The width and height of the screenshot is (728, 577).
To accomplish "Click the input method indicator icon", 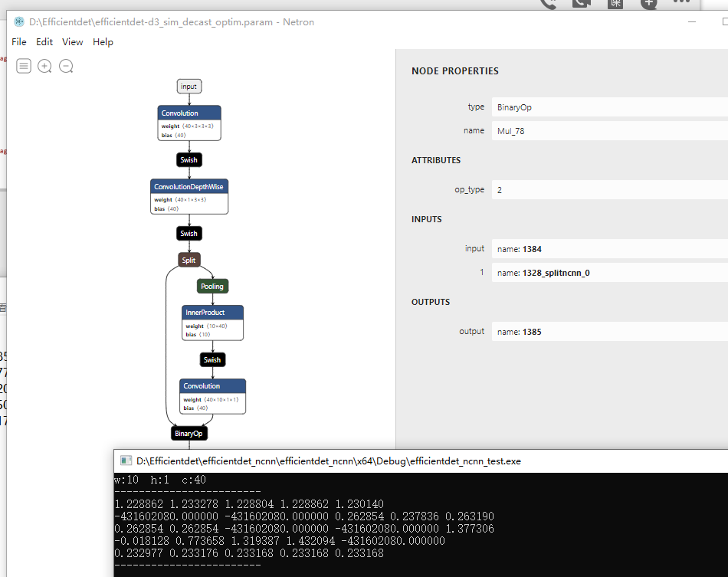I will (615, 5).
